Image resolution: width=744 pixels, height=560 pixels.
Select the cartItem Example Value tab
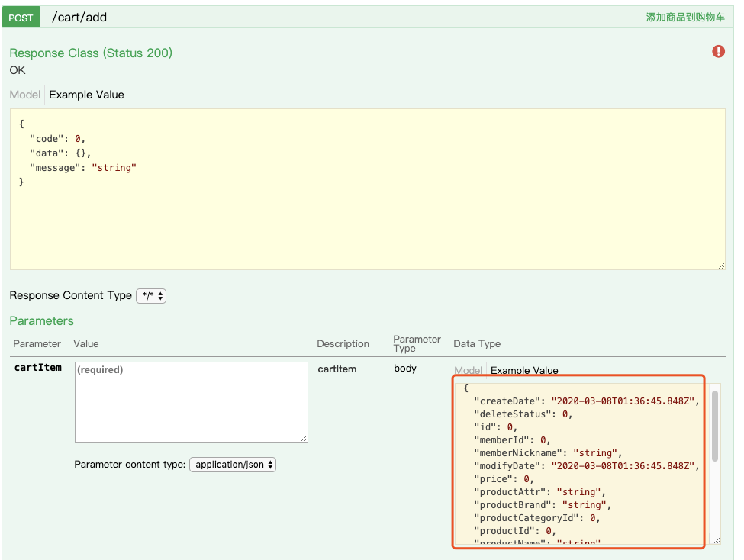[524, 370]
